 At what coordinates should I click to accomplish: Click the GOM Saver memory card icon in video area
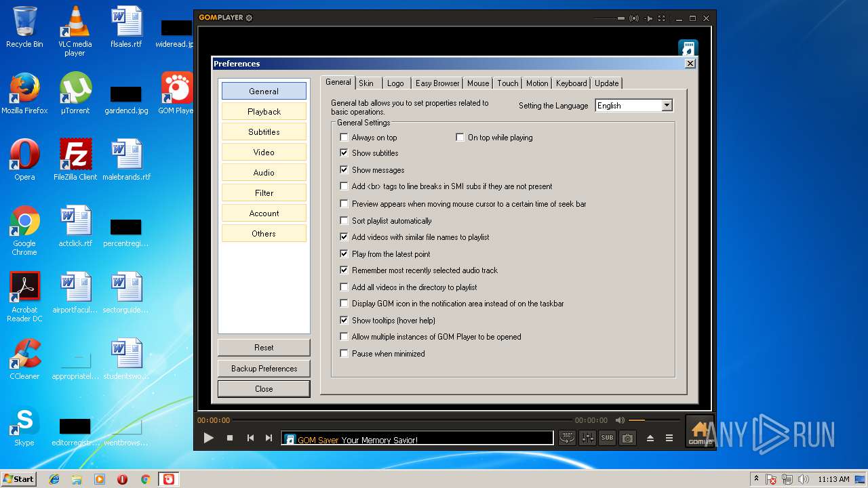[x=688, y=48]
